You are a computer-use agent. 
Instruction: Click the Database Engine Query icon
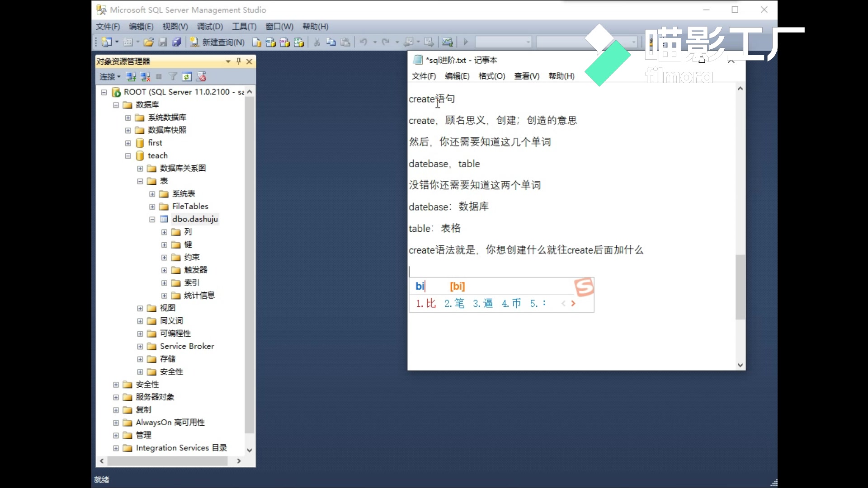click(x=257, y=42)
